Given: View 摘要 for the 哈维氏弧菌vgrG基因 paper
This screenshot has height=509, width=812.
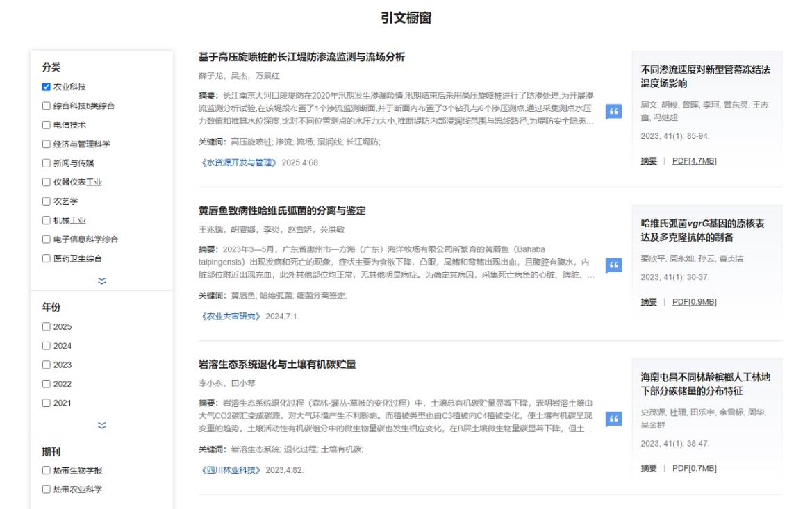Looking at the screenshot, I should pyautogui.click(x=649, y=301).
